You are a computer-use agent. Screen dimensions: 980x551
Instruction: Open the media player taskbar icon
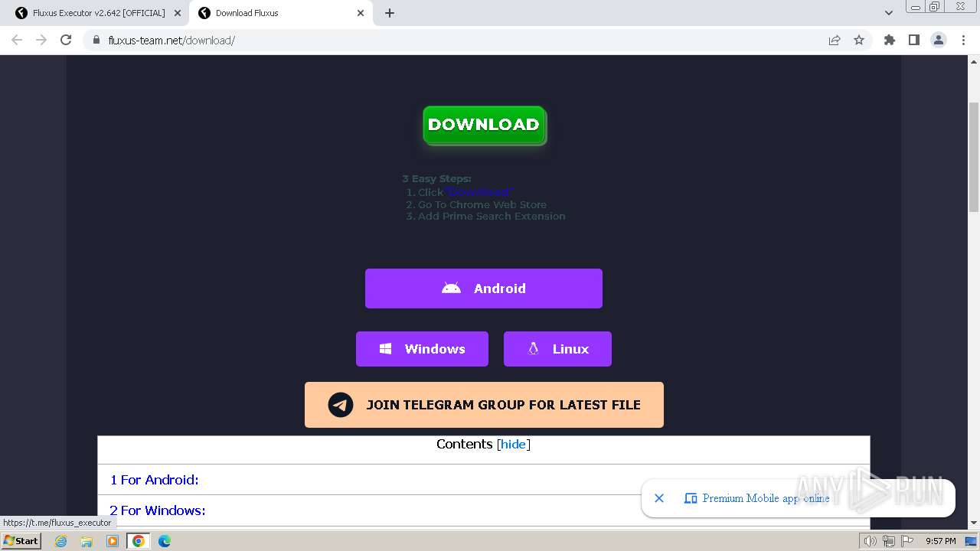click(x=113, y=541)
